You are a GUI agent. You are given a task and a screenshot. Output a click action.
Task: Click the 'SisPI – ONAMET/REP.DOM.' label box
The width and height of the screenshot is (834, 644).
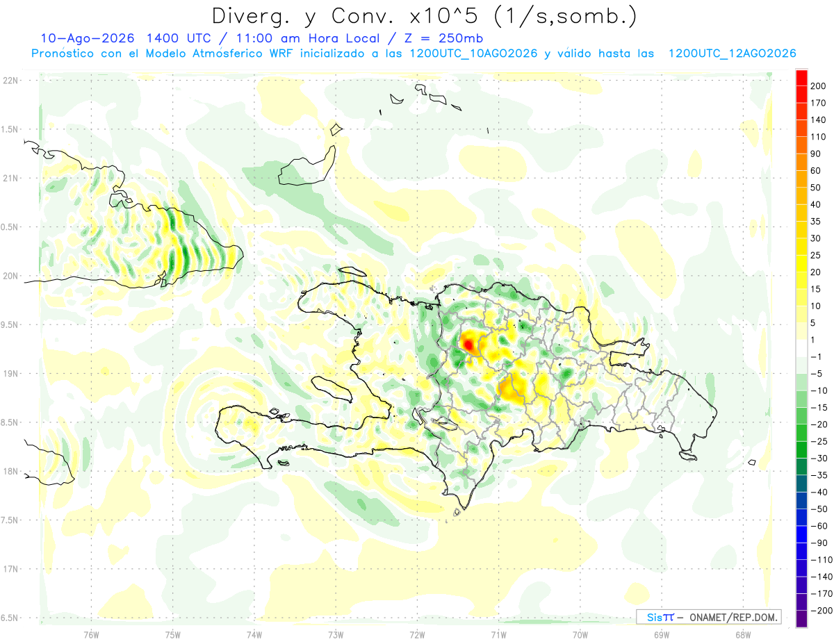pos(708,617)
